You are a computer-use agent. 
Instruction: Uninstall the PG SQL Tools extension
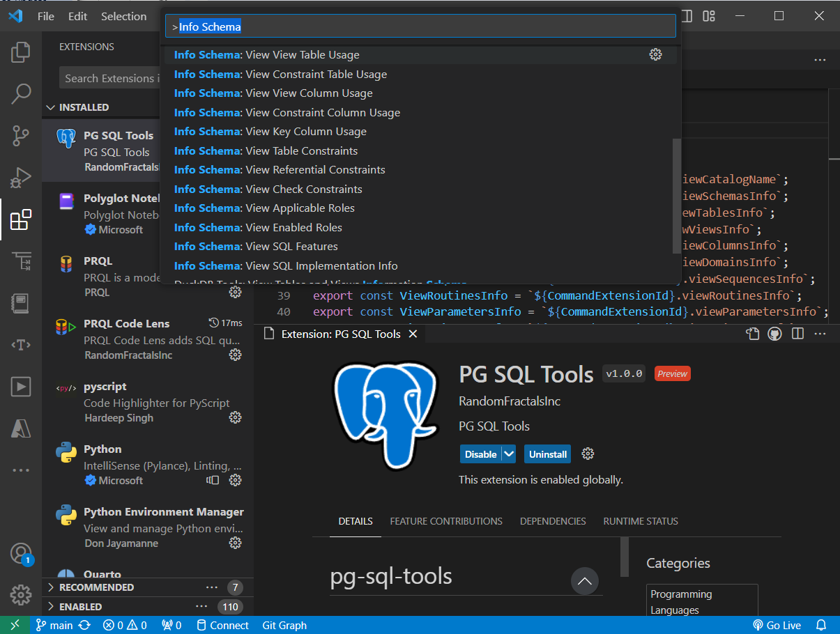coord(548,454)
